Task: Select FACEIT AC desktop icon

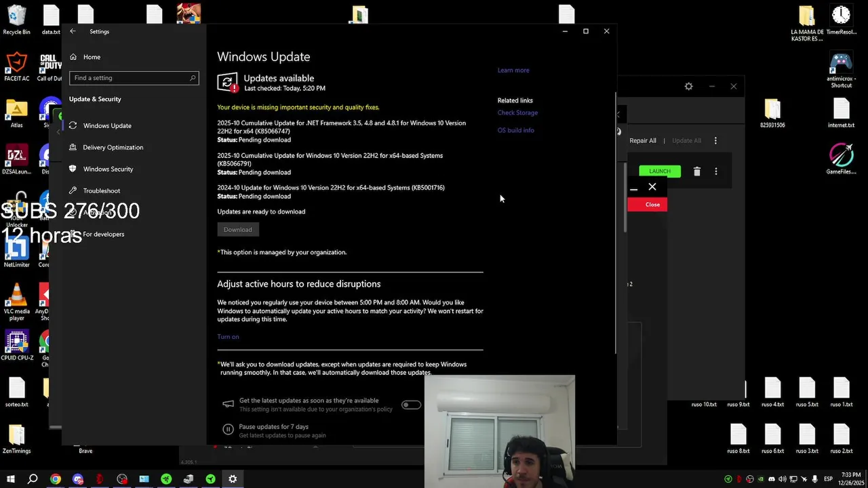Action: point(16,67)
